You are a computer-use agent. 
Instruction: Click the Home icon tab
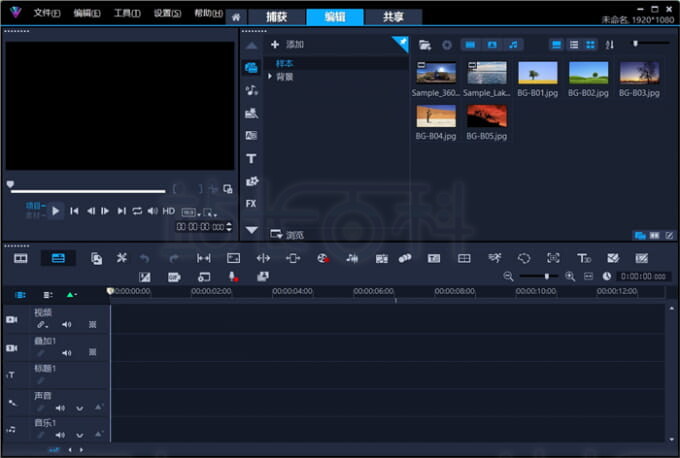236,17
